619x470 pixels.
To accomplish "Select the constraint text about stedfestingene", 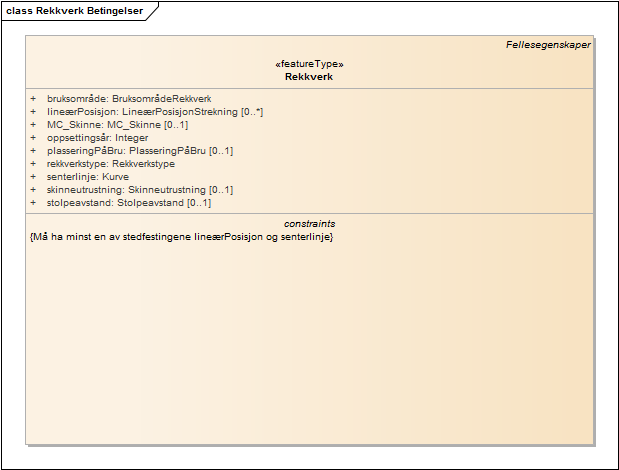I will (181, 237).
